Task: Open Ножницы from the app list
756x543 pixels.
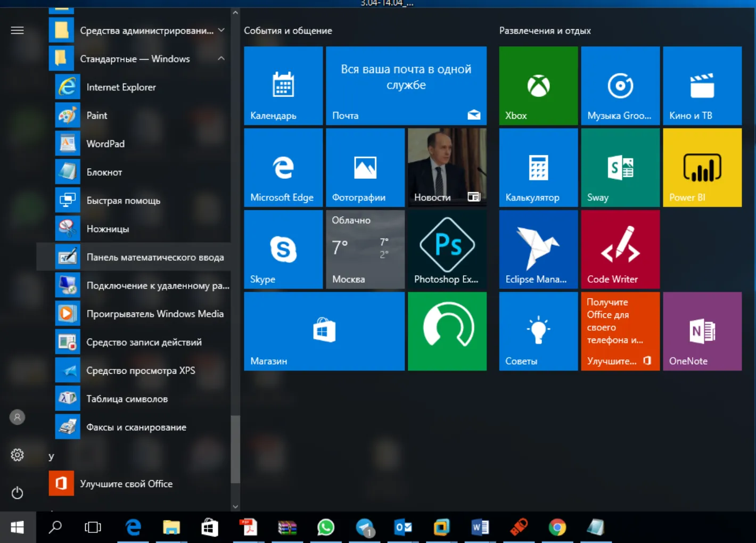Action: pos(134,229)
